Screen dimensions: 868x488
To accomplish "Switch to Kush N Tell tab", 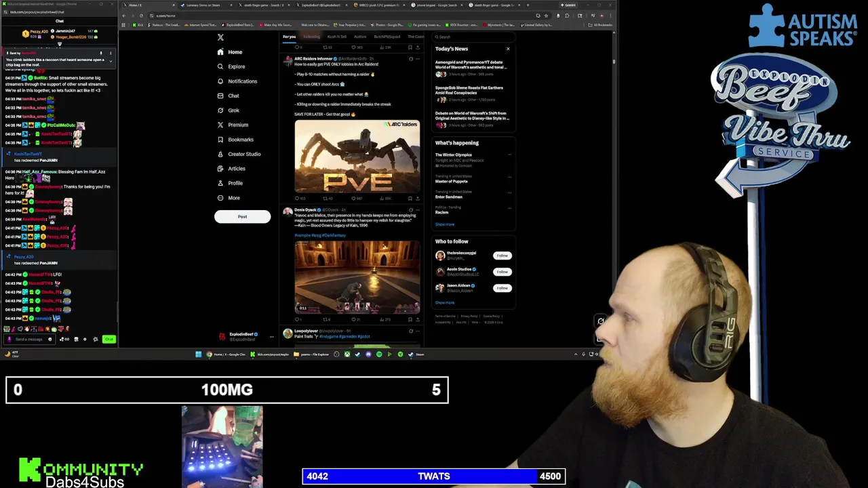I will 337,37.
